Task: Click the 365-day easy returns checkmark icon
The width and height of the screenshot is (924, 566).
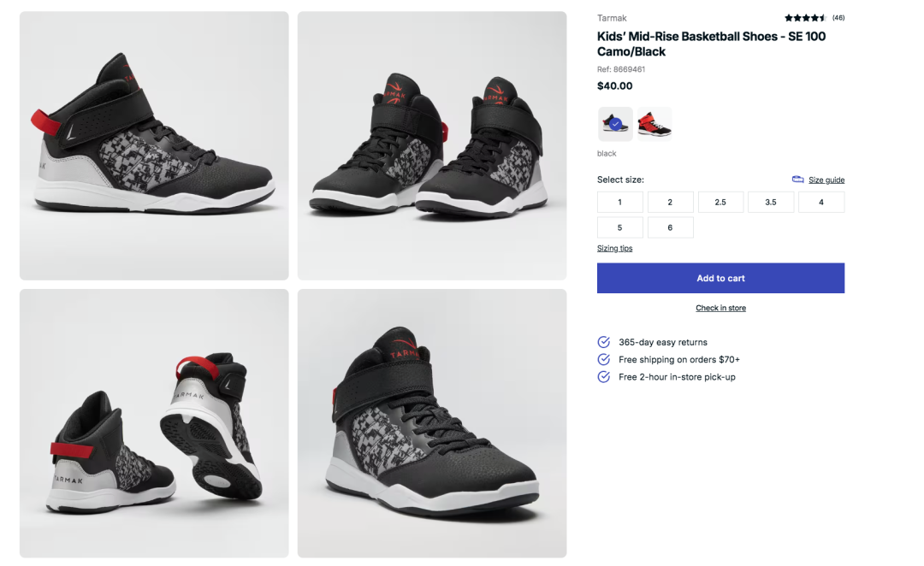Action: (x=603, y=342)
